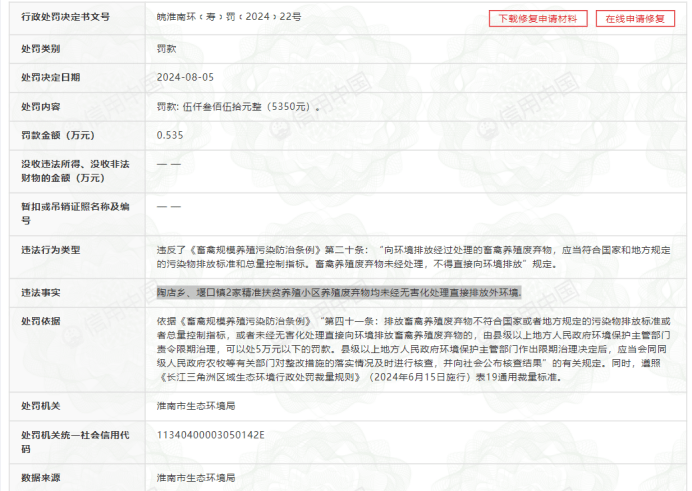Select document number 皖淮南环（寿）罚（2024）22号
The image size is (692, 491).
point(229,17)
